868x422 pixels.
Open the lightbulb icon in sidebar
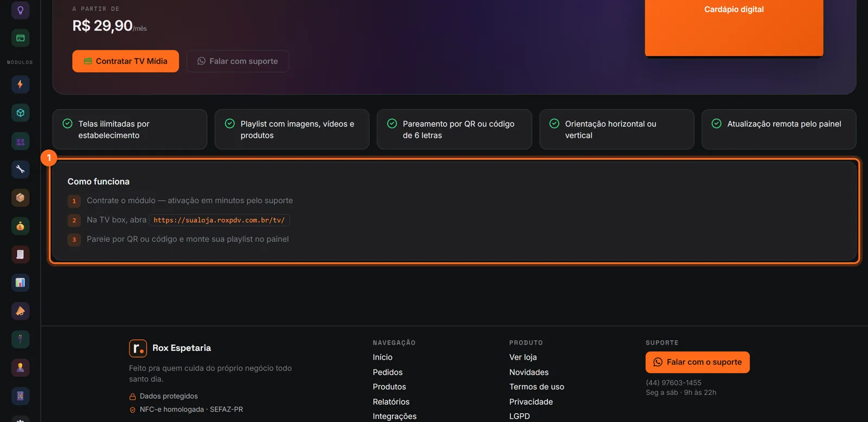point(20,10)
